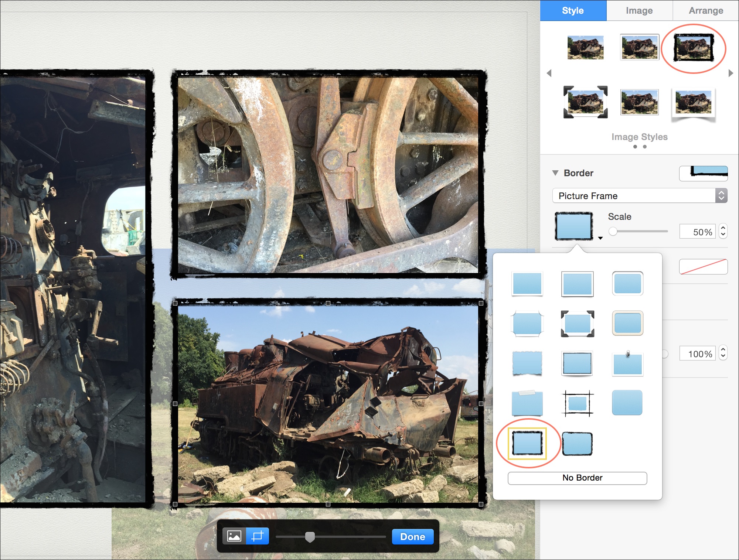Open the frame style picker dropdown arrow
The height and width of the screenshot is (560, 739).
pos(600,238)
